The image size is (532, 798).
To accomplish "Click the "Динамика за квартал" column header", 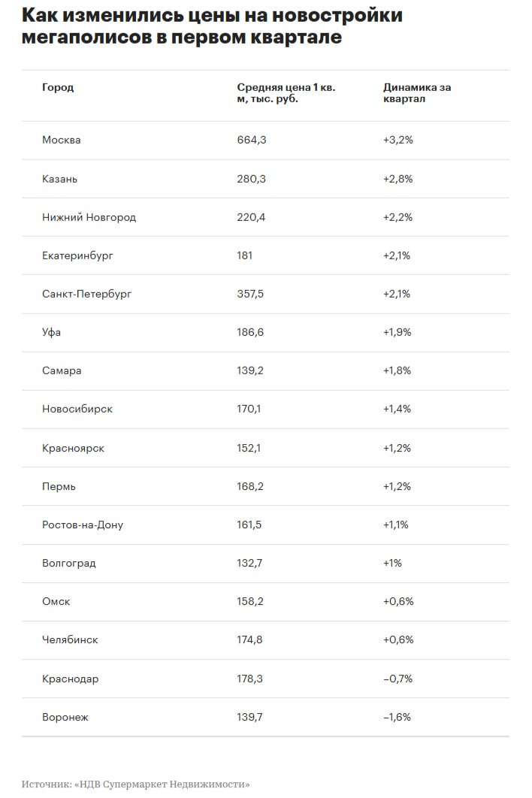I will tap(417, 93).
